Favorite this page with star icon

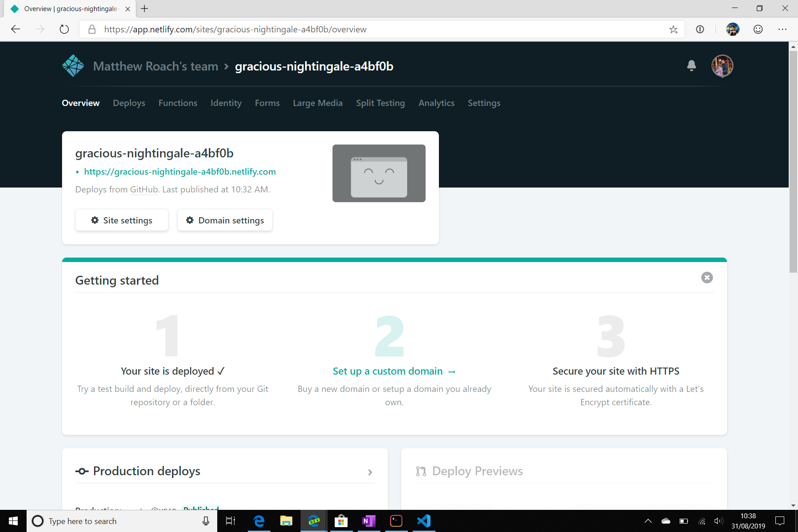673,30
